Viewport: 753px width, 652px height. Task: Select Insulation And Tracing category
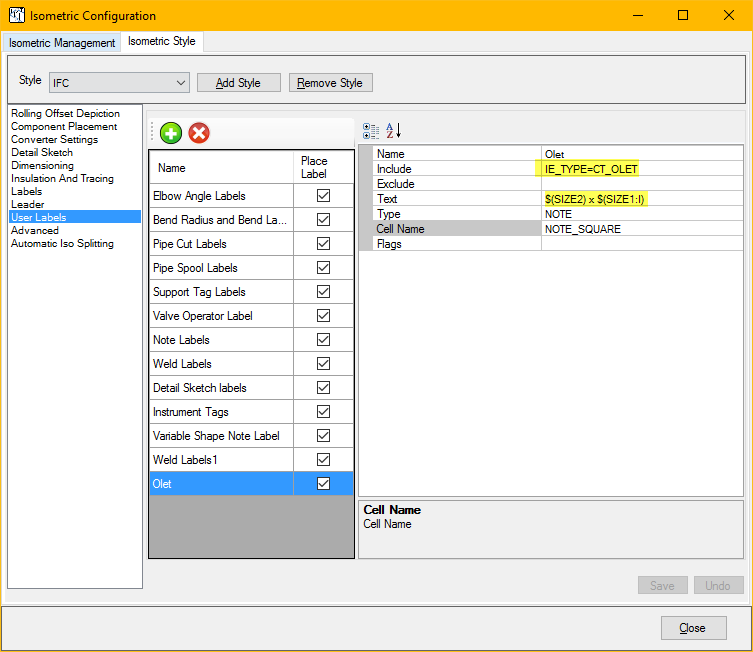tap(62, 179)
